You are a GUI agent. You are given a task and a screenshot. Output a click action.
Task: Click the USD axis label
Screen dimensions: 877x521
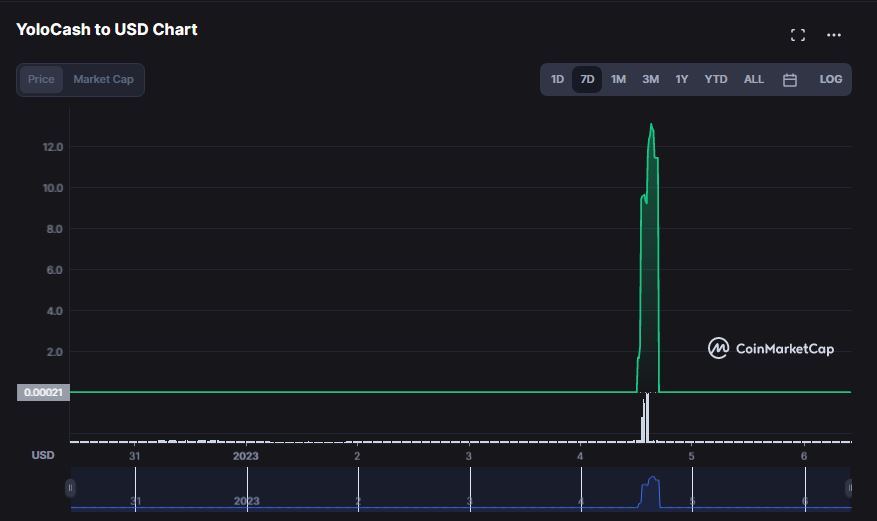pyautogui.click(x=43, y=455)
